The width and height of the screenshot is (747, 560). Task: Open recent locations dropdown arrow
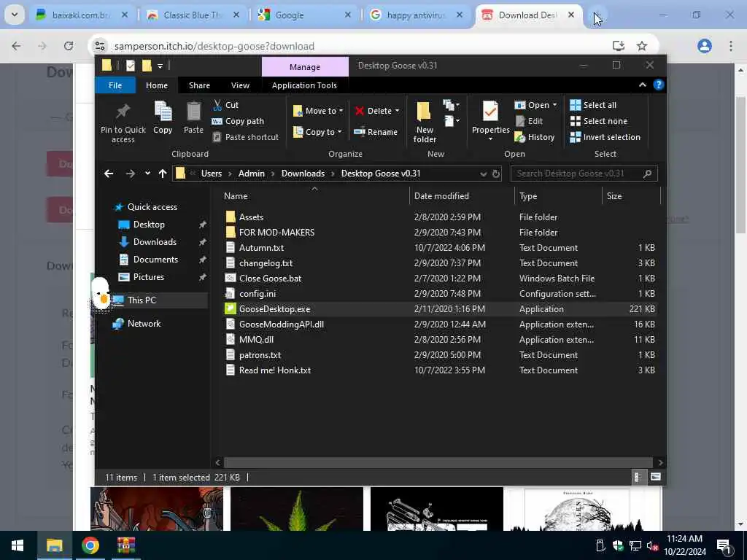(x=147, y=174)
